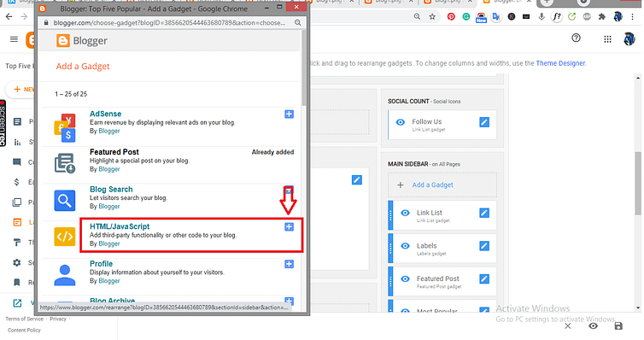Click the Pinterest extension icon
Image resolution: width=644 pixels, height=340 pixels.
(x=451, y=17)
